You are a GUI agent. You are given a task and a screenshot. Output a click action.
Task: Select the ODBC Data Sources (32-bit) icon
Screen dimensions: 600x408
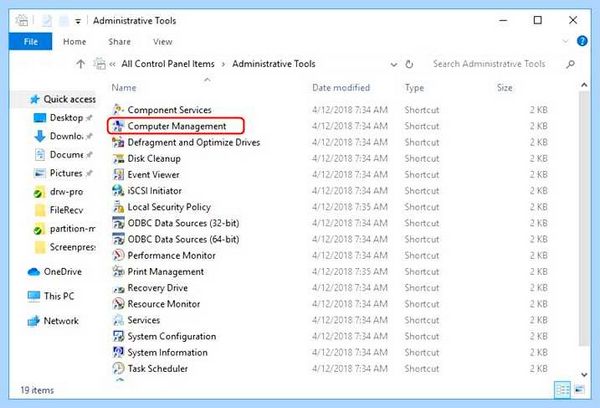[x=118, y=223]
